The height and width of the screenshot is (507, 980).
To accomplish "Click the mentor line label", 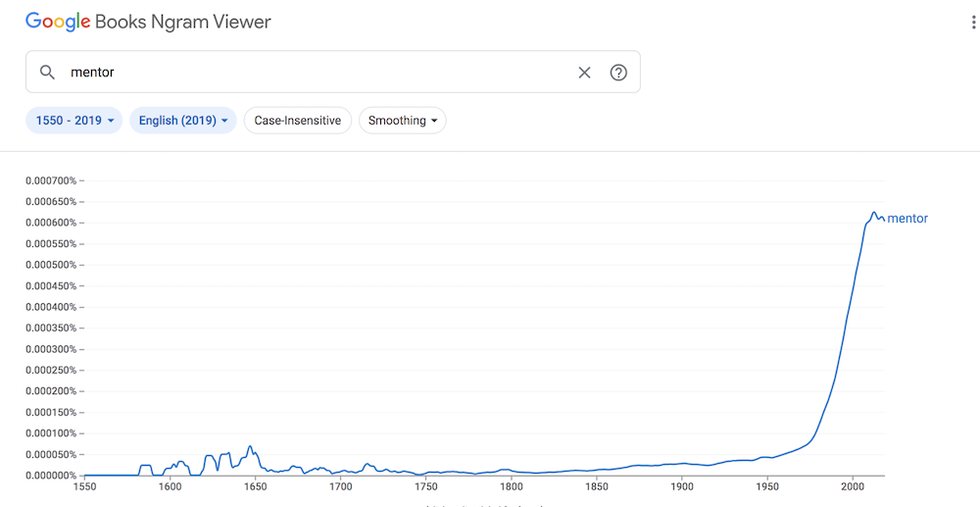I will click(907, 218).
